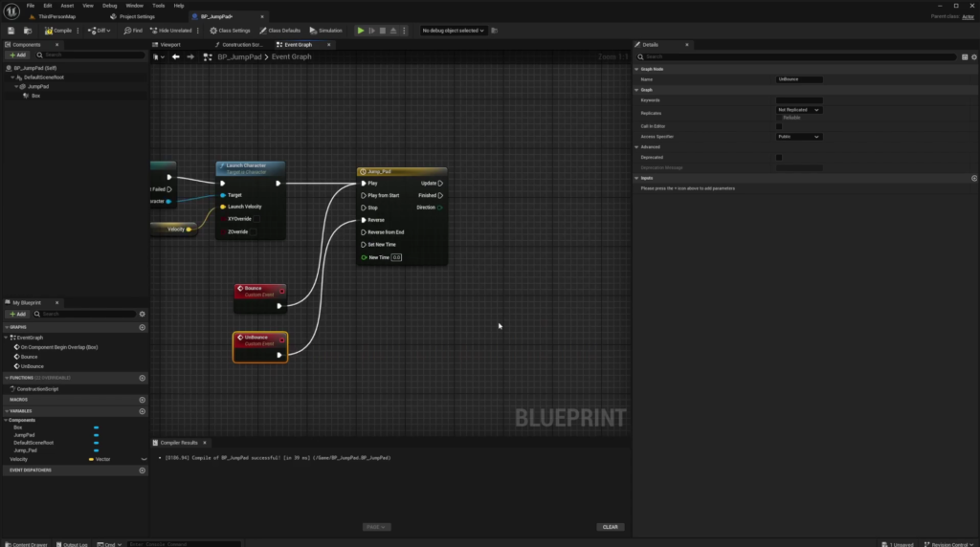Screen dimensions: 980x547
Task: Click the Eject button in toolbar
Action: (393, 31)
